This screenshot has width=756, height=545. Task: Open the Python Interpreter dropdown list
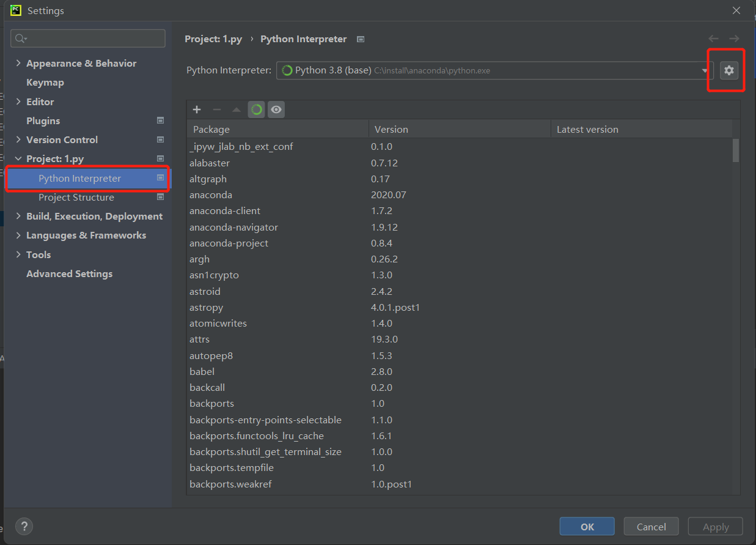[705, 70]
